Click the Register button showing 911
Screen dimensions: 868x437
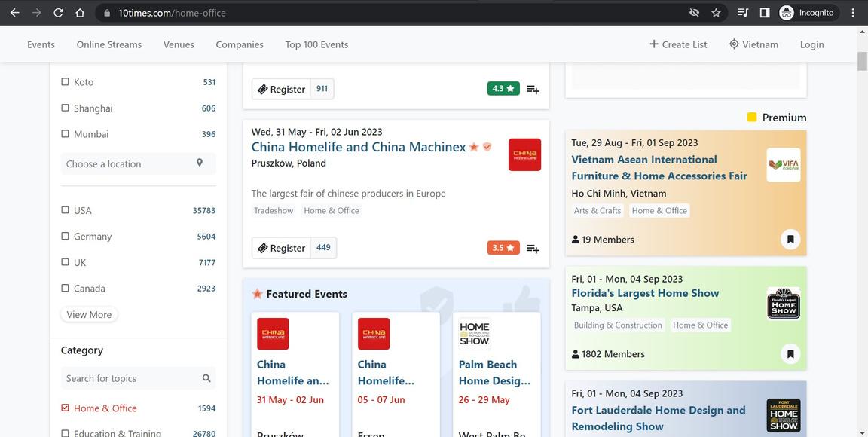283,89
